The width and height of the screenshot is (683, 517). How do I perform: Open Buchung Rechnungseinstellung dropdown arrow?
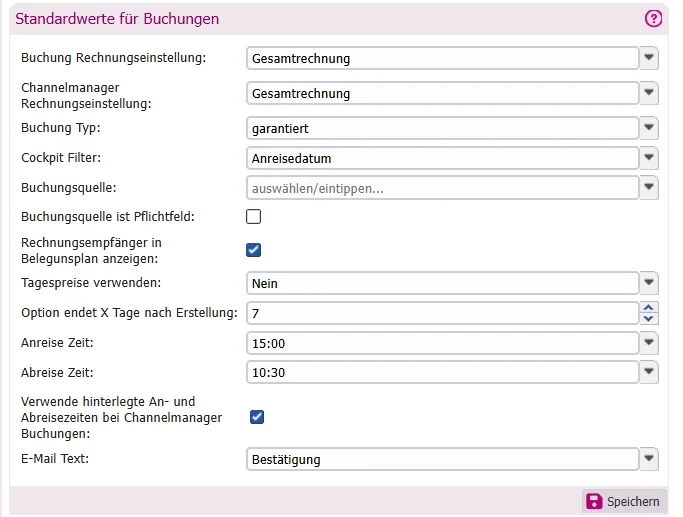649,58
